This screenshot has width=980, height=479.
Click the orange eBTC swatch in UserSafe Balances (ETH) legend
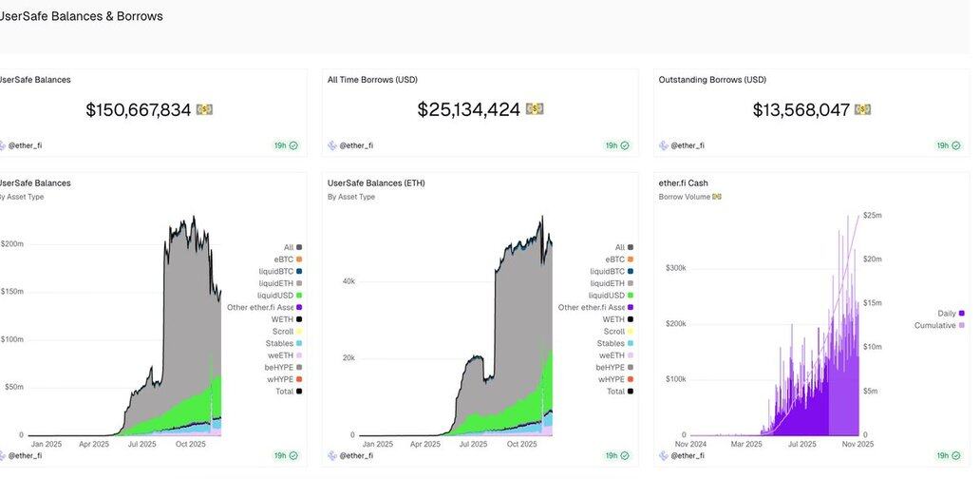[631, 259]
